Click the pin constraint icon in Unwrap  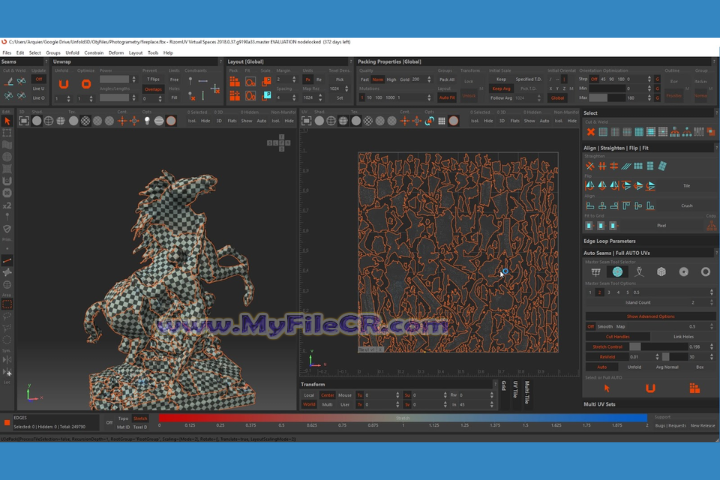click(x=190, y=80)
